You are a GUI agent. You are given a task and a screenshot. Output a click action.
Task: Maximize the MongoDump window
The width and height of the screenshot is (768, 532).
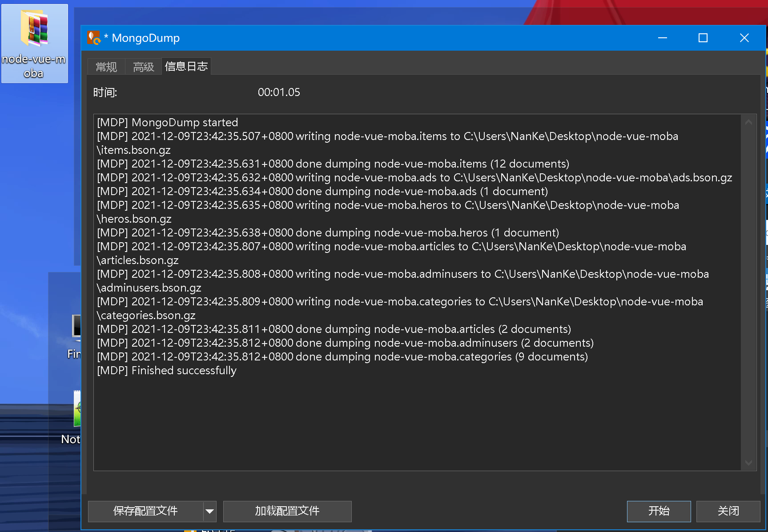(x=703, y=38)
